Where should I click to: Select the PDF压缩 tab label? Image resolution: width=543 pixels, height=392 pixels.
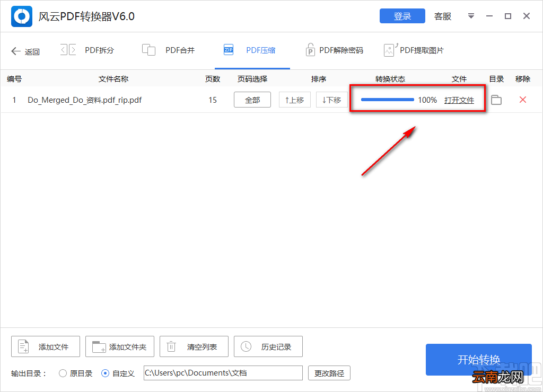261,50
